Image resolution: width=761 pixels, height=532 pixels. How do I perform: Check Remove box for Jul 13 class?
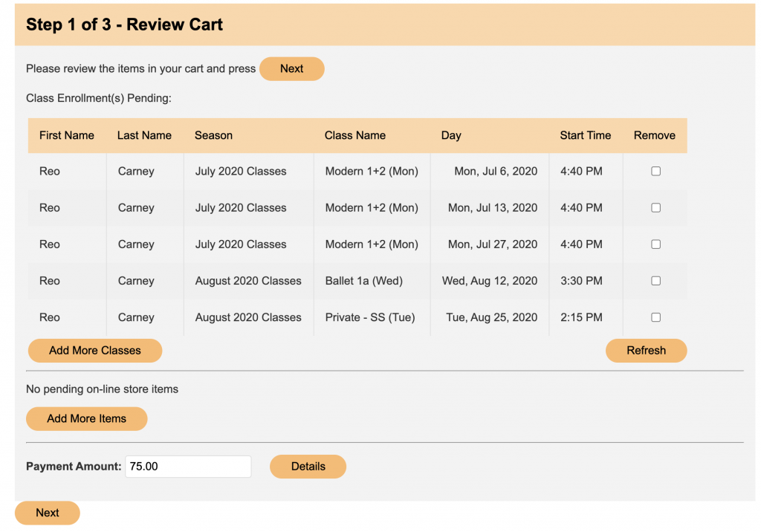tap(655, 208)
